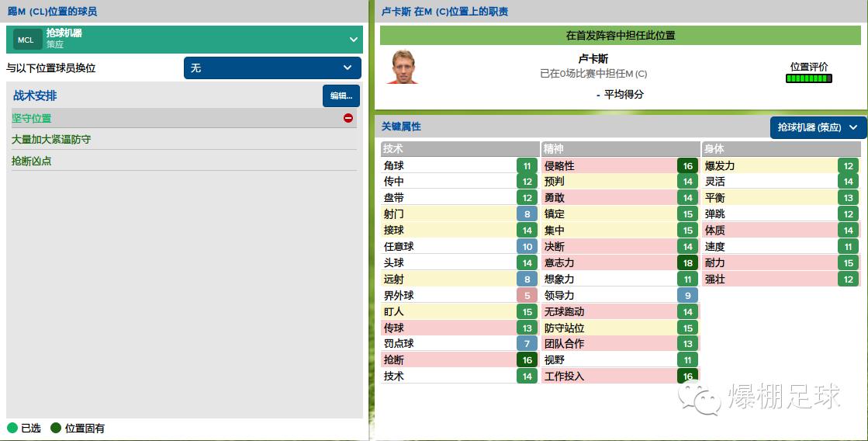This screenshot has width=868, height=441.
Task: Open the 抢球机器(策应) key attributes dropdown
Action: tap(818, 127)
